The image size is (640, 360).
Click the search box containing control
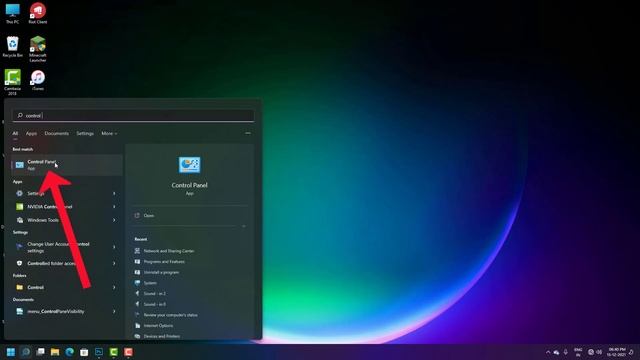pyautogui.click(x=133, y=116)
